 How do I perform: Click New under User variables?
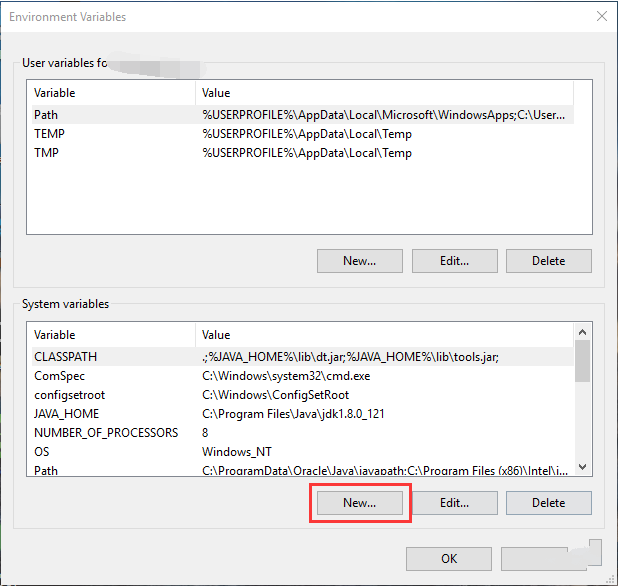pos(359,261)
